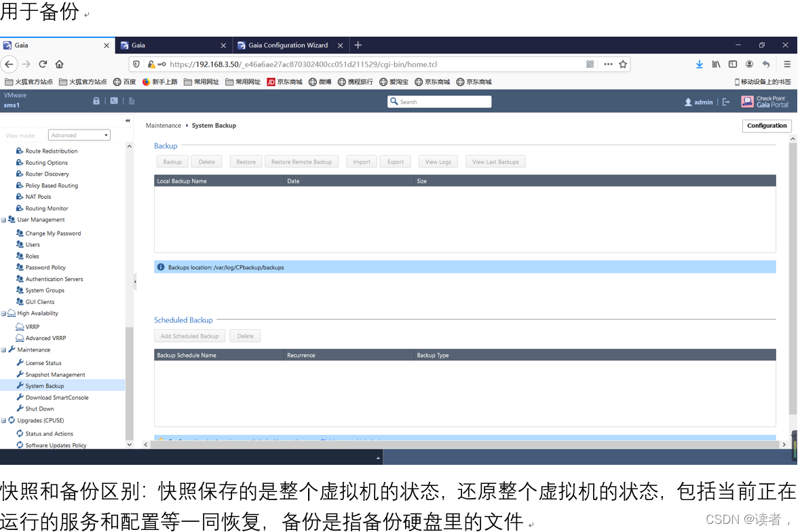Click the lock icon in Gaia toolbar

click(x=96, y=101)
